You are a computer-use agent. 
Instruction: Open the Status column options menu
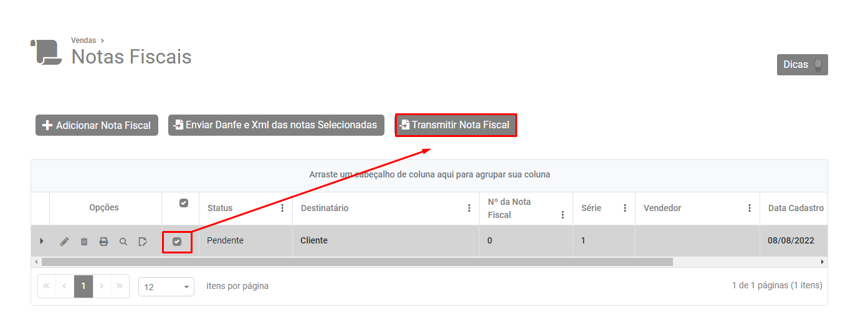click(x=282, y=208)
